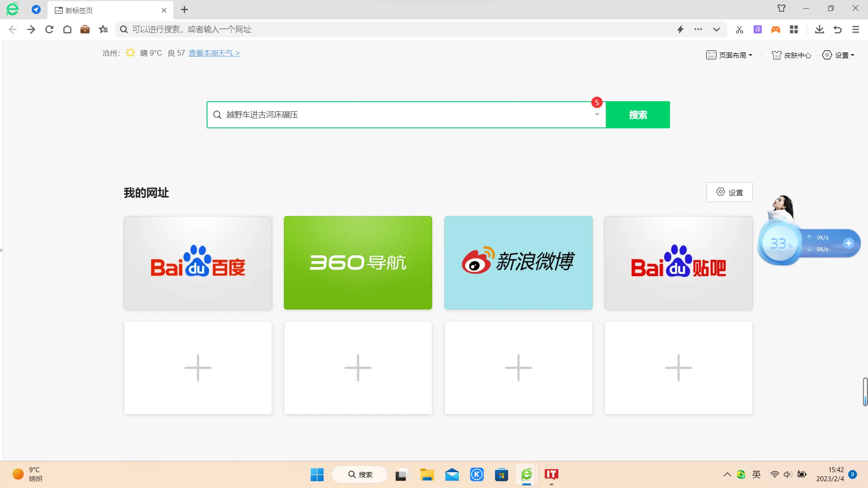
Task: Focus the address bar input
Action: pyautogui.click(x=398, y=29)
